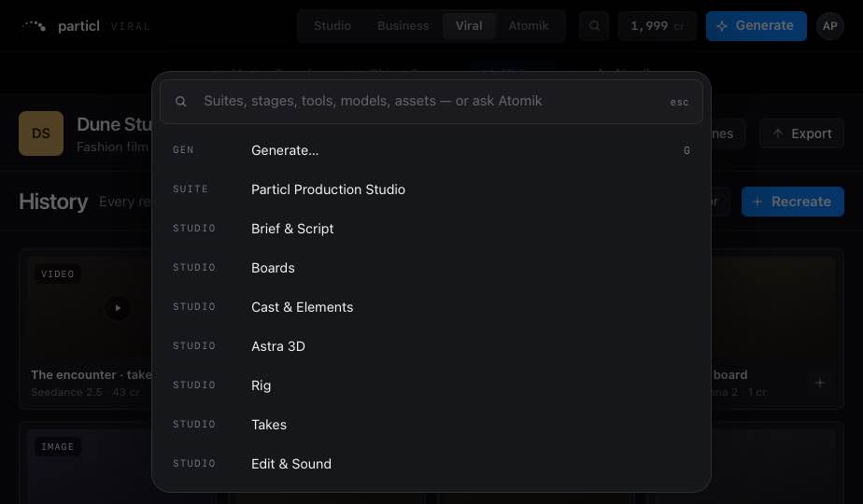The width and height of the screenshot is (863, 504).
Task: Select Edit & Sound entry
Action: (x=431, y=464)
